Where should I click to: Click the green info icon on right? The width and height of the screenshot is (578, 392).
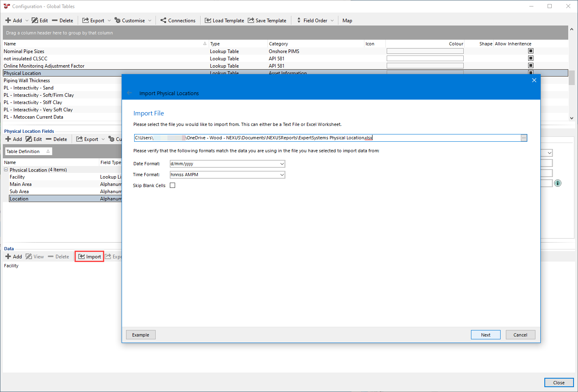[558, 183]
